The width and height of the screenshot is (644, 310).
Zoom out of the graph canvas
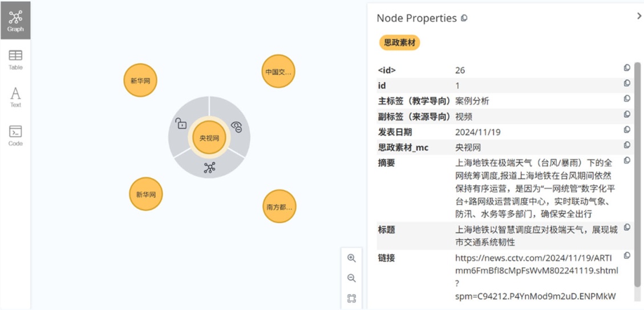pyautogui.click(x=351, y=278)
